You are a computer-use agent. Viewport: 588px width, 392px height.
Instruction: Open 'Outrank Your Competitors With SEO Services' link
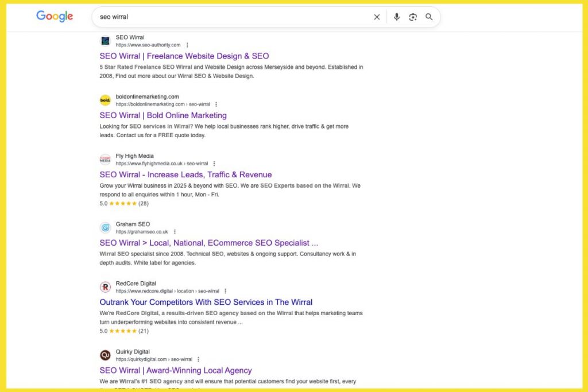tap(206, 302)
